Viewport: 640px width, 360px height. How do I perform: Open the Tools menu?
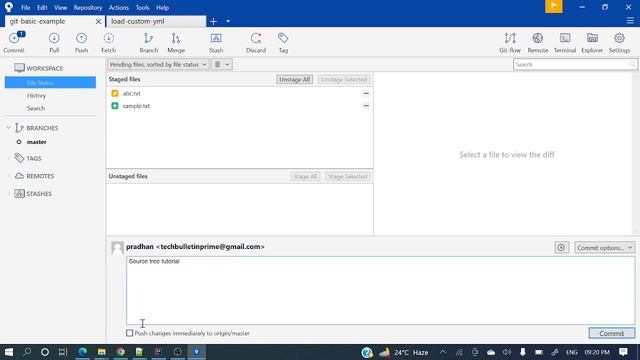click(142, 7)
